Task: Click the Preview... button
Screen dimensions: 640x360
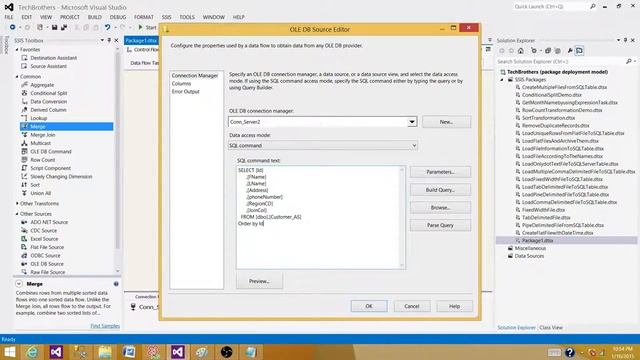Action: pyautogui.click(x=259, y=281)
